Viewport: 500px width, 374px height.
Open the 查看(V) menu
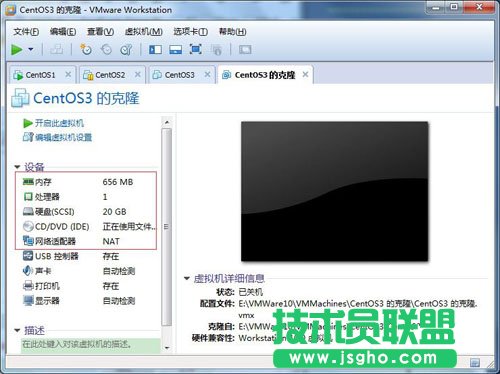pyautogui.click(x=100, y=32)
